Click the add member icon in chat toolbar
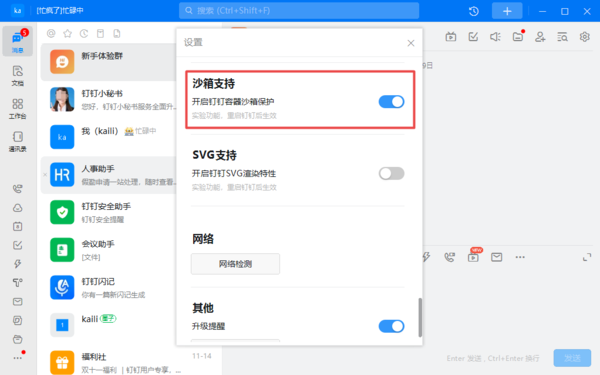This screenshot has height=375, width=600. point(540,37)
